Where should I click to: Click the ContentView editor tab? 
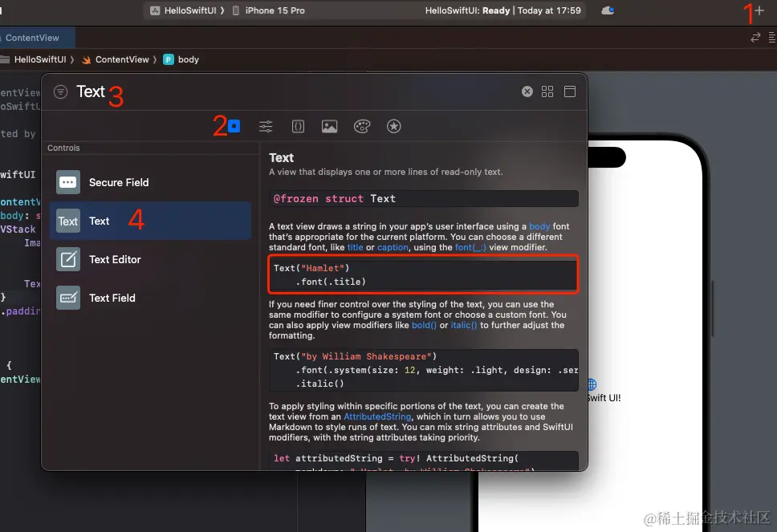click(35, 38)
